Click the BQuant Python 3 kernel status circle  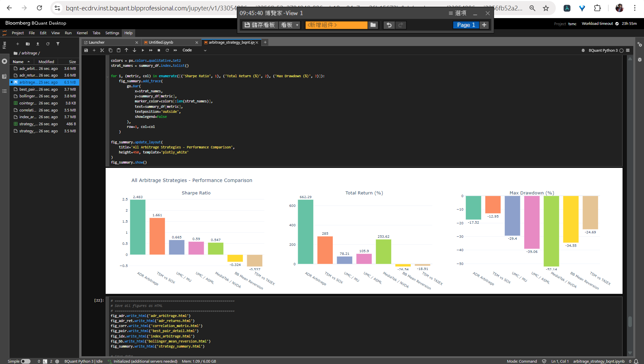pyautogui.click(x=621, y=50)
